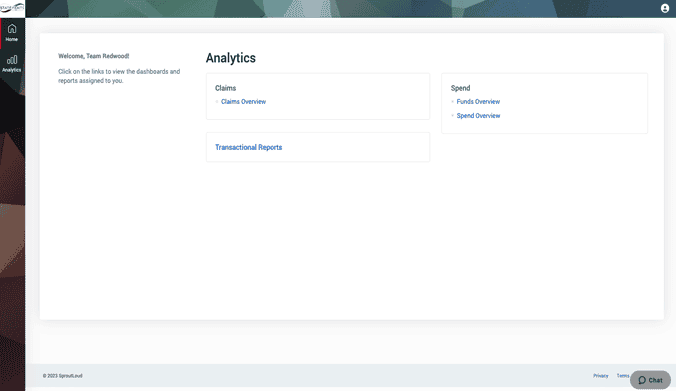This screenshot has width=676, height=391.
Task: Select the Claims card heading
Action: pyautogui.click(x=225, y=88)
